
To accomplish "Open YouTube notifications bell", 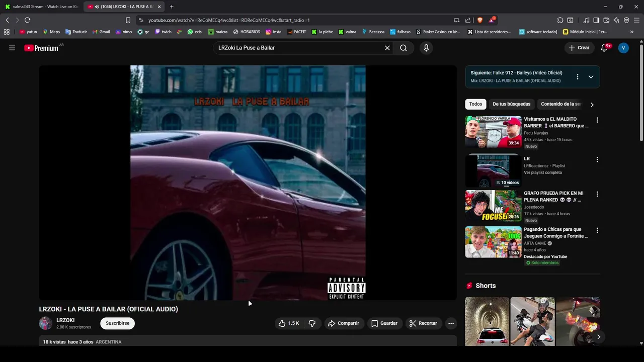I will pyautogui.click(x=604, y=48).
